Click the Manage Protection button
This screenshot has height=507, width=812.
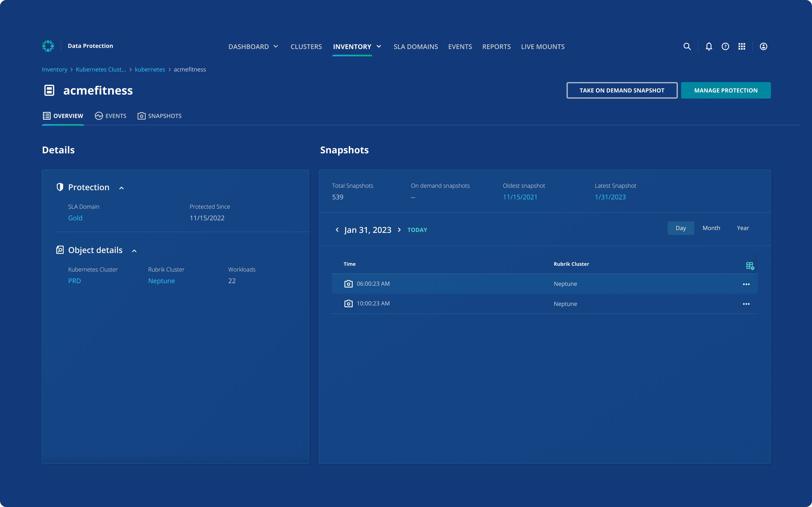pos(726,90)
